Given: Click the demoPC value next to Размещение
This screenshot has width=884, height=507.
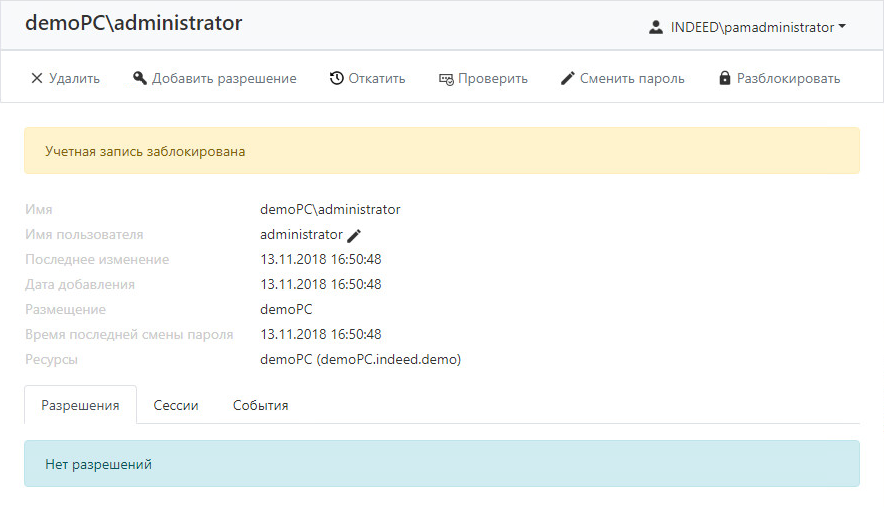Looking at the screenshot, I should coord(286,310).
